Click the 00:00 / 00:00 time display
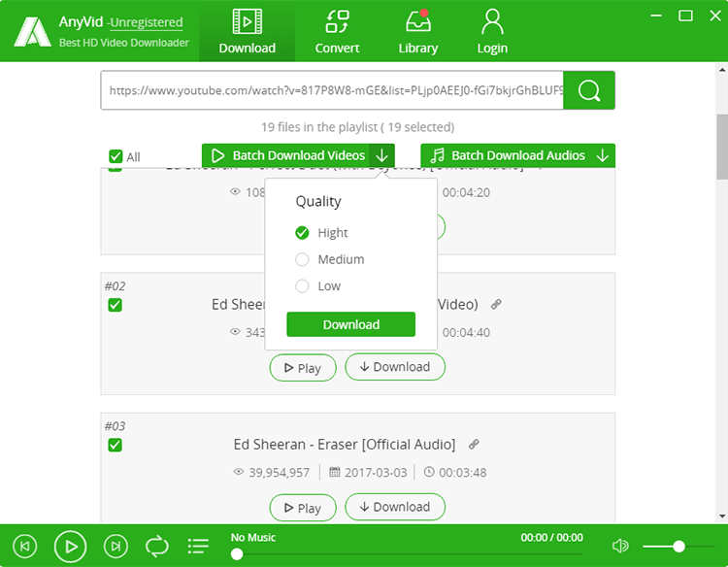Viewport: 728px width, 567px height. [551, 537]
